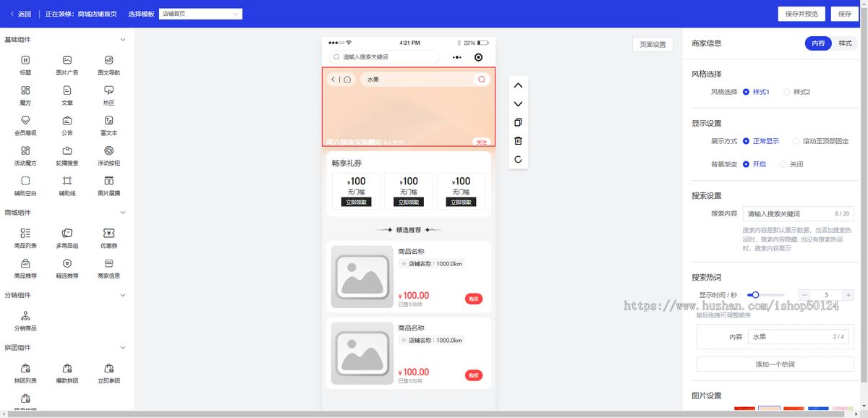
Task: Add the 商品推荐 component
Action: (x=25, y=269)
